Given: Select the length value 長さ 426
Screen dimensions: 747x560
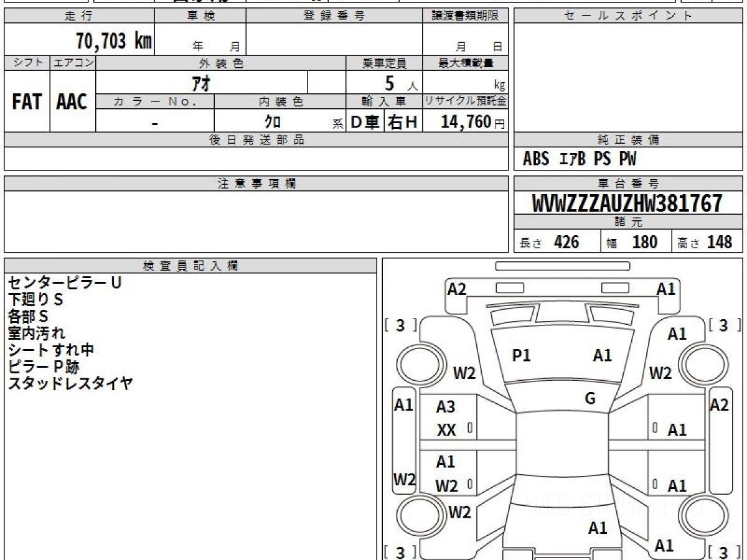Looking at the screenshot, I should [550, 242].
